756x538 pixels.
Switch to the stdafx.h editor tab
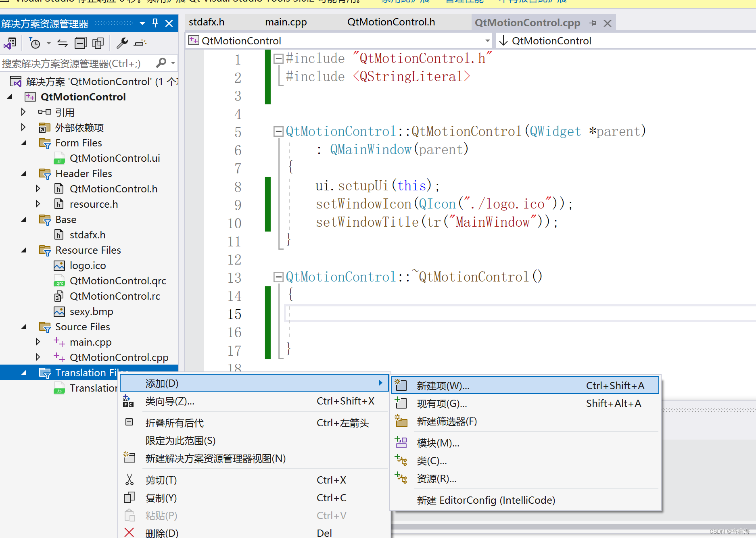pyautogui.click(x=207, y=22)
